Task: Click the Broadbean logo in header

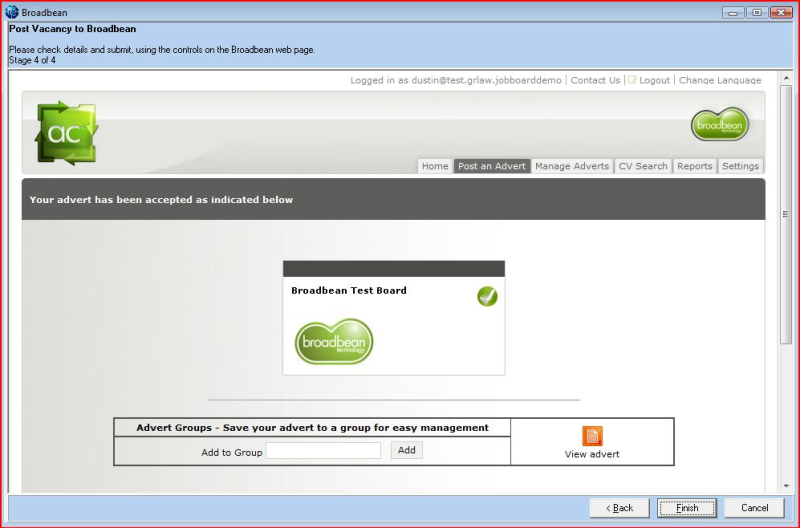Action: coord(719,124)
